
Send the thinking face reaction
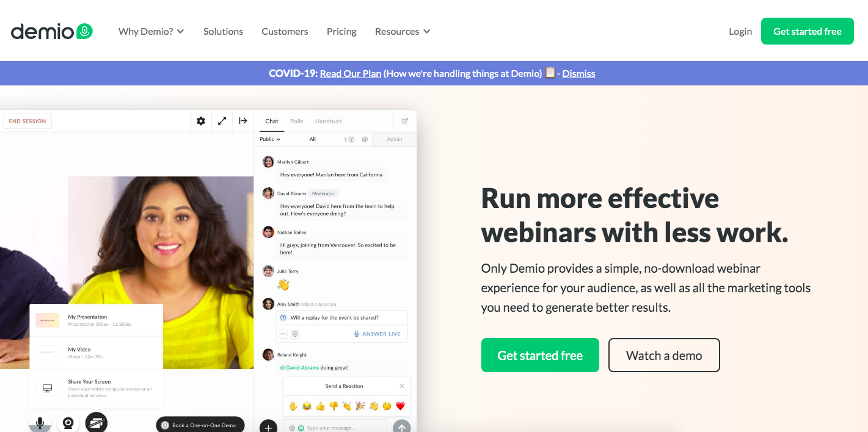coord(387,406)
